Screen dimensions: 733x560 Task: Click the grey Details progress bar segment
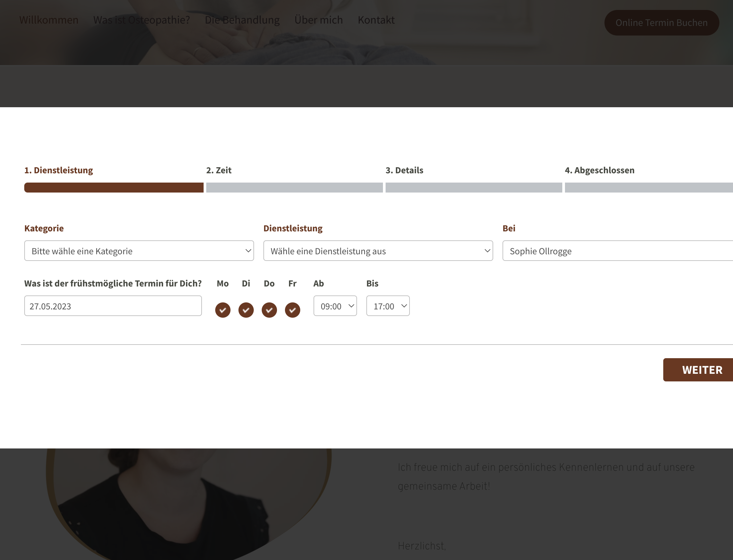click(474, 188)
